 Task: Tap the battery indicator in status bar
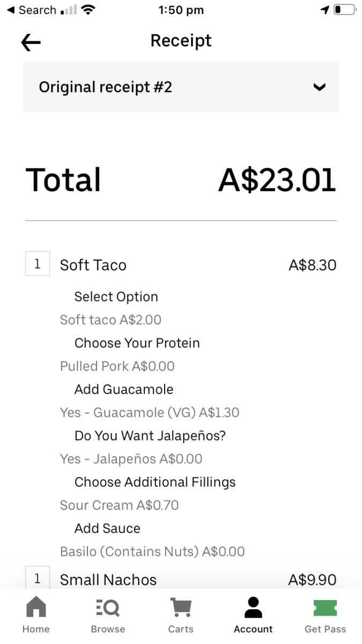click(x=344, y=10)
